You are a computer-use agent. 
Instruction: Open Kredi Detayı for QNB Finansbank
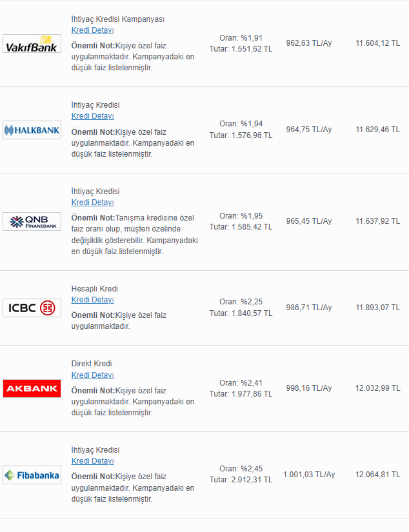pyautogui.click(x=92, y=202)
